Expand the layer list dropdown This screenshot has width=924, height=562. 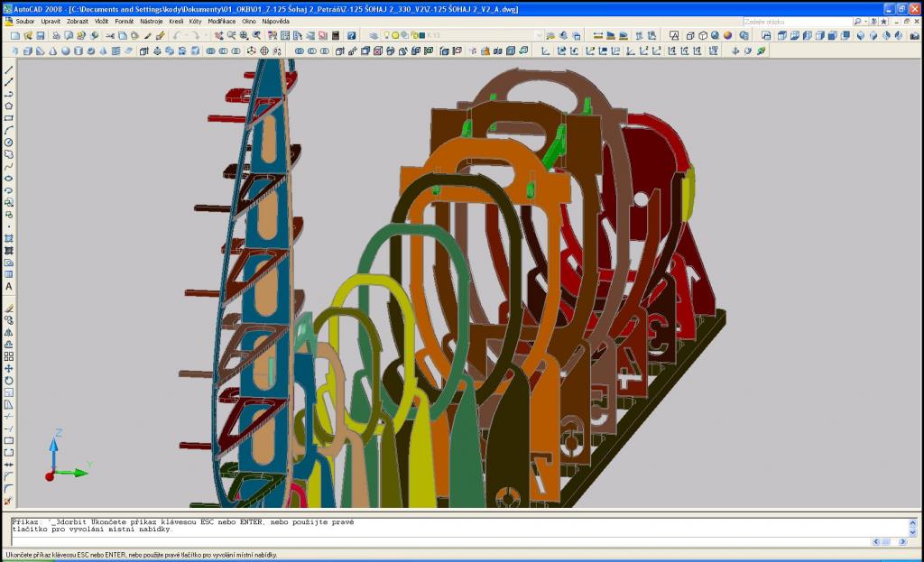click(539, 35)
